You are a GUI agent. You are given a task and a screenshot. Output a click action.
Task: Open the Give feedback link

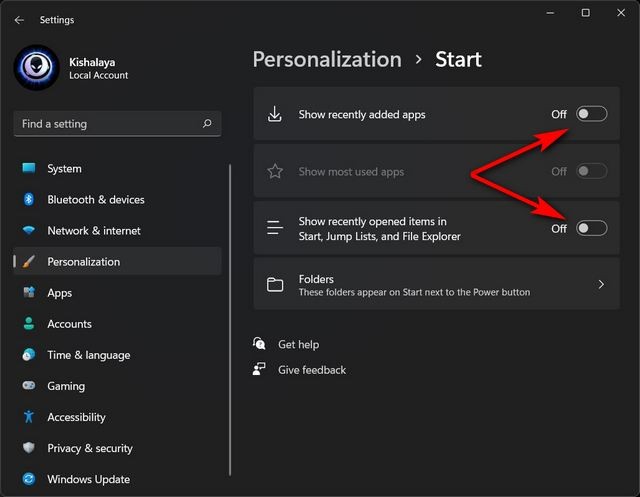pyautogui.click(x=311, y=370)
